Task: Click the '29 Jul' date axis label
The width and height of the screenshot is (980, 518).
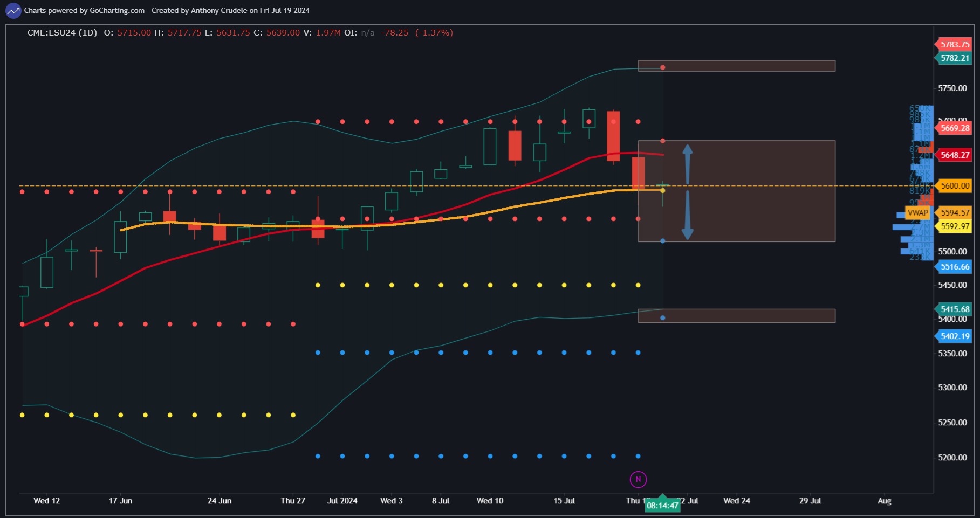Action: (x=810, y=500)
